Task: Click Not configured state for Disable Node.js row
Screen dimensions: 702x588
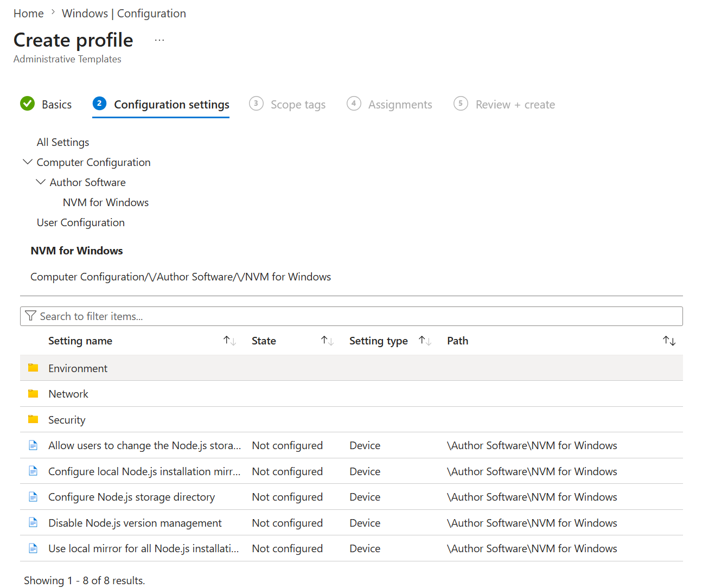Action: (x=288, y=523)
